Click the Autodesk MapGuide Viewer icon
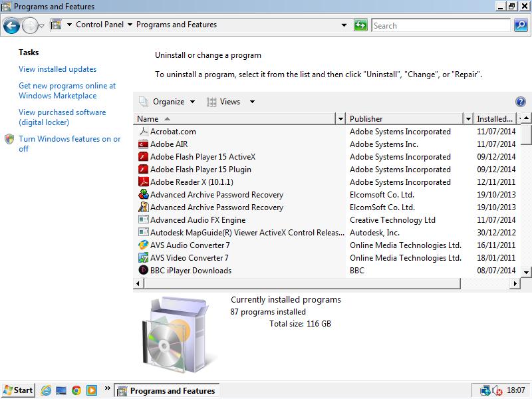Viewport: 532px width, 399px height. pyautogui.click(x=144, y=232)
